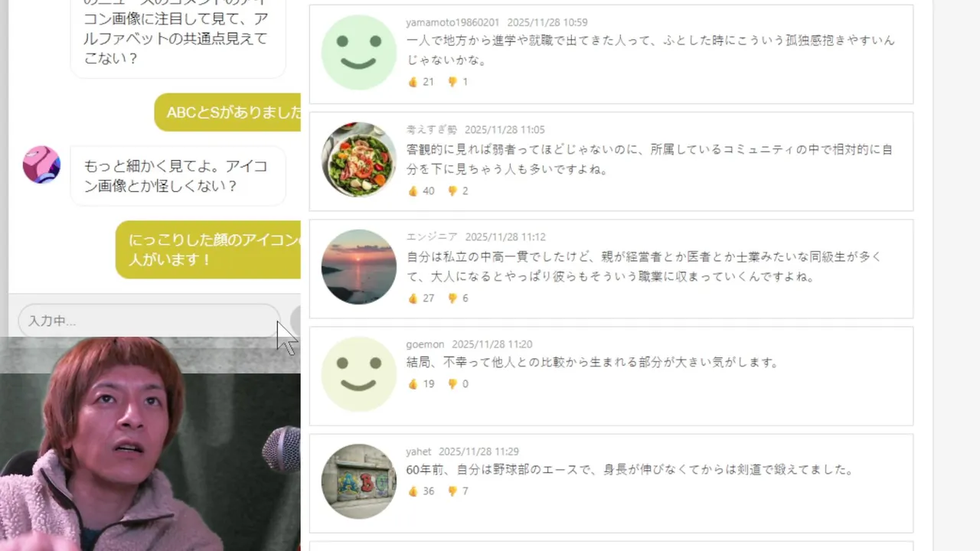Image resolution: width=980 pixels, height=551 pixels.
Task: Dislike the salad-avatar comment
Action: coord(452,191)
